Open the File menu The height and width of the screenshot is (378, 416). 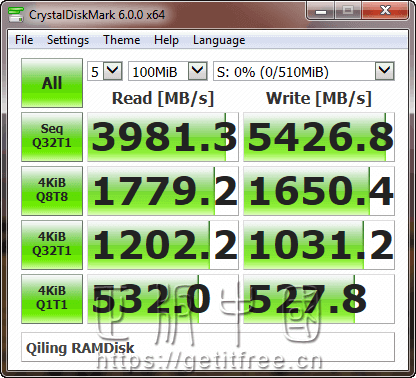coord(24,40)
